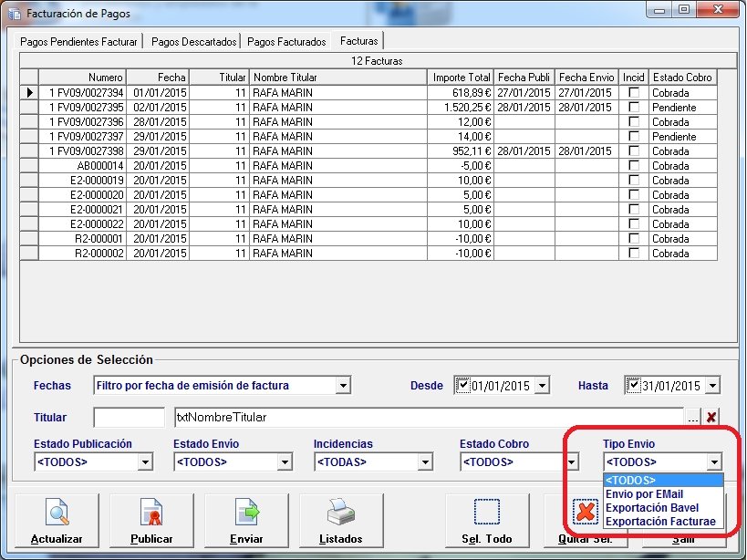Uncheck the Hasta date checkbox
This screenshot has height=560, width=747.
(634, 385)
